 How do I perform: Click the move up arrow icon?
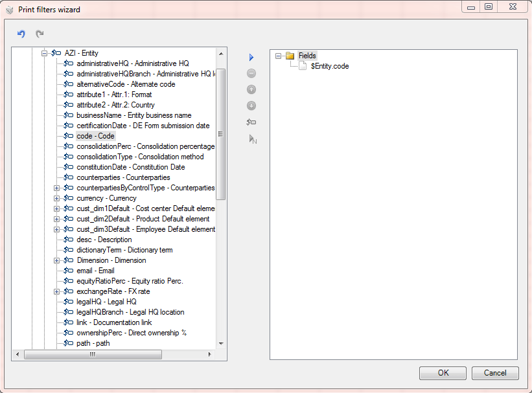[x=251, y=89]
